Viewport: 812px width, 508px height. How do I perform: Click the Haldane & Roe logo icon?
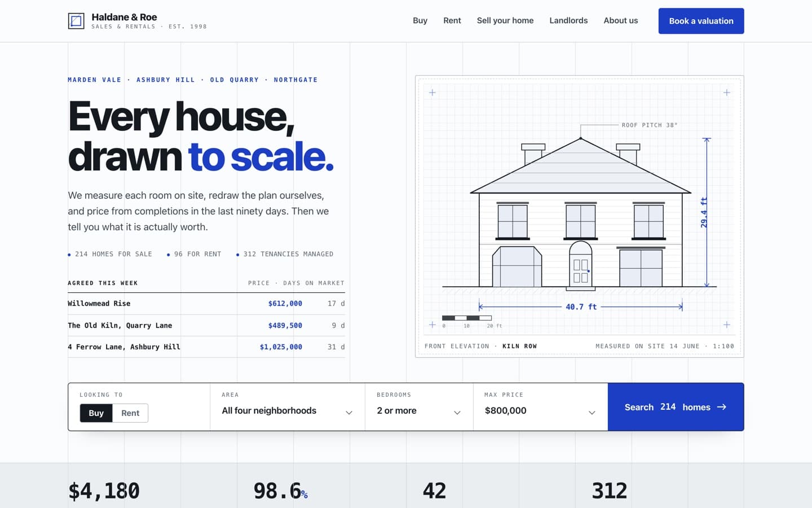pyautogui.click(x=76, y=21)
